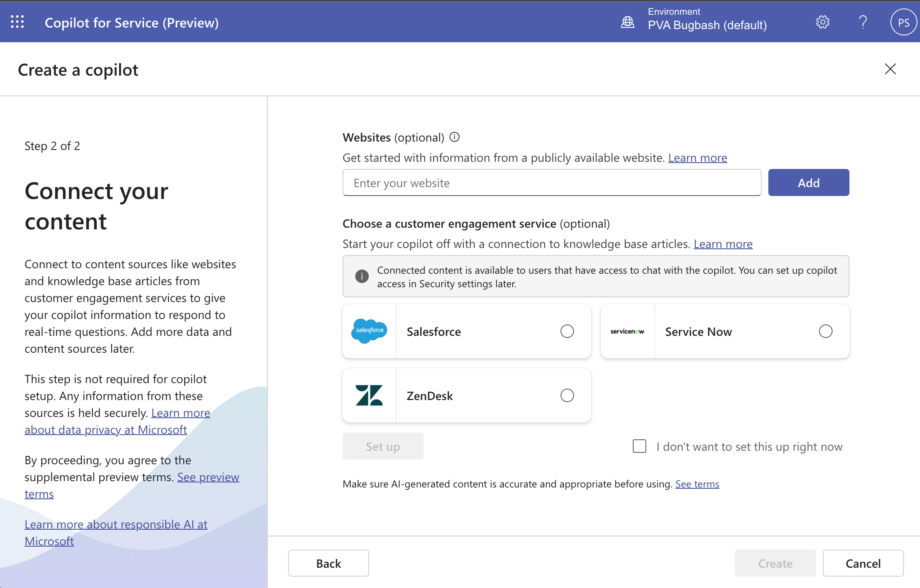Click the Add button for website
The width and height of the screenshot is (920, 588).
[x=808, y=182]
